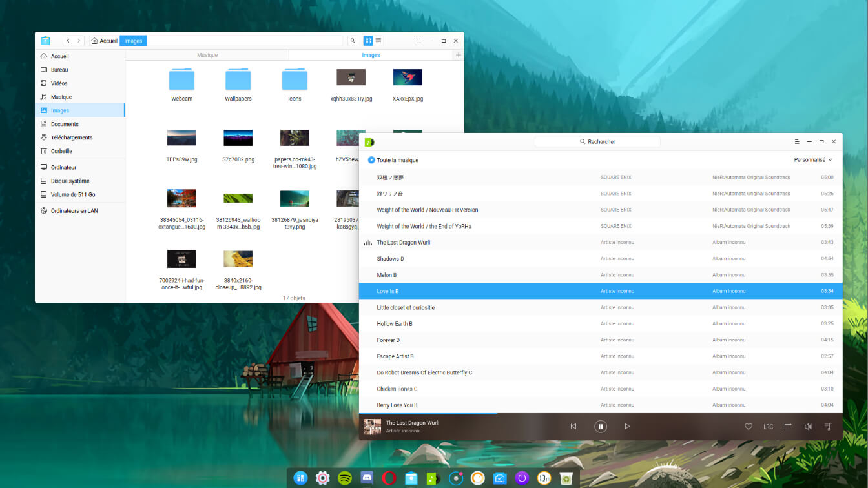The height and width of the screenshot is (488, 868).
Task: Open Opera browser from dock
Action: tap(389, 478)
